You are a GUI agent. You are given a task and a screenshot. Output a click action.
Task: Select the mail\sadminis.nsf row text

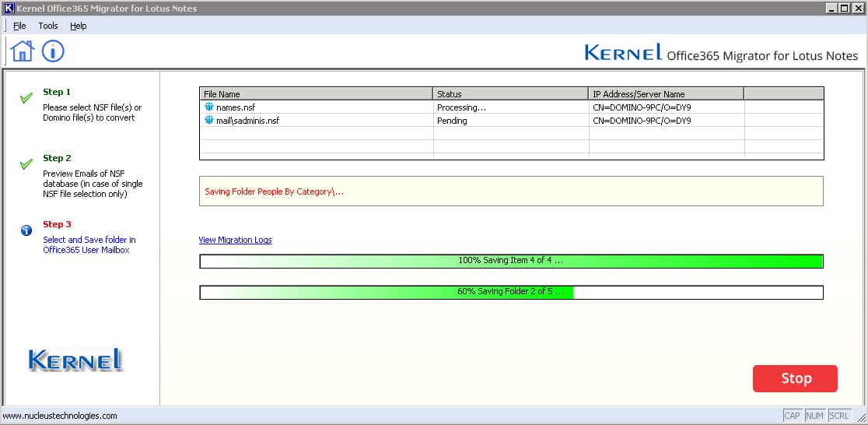tap(248, 121)
